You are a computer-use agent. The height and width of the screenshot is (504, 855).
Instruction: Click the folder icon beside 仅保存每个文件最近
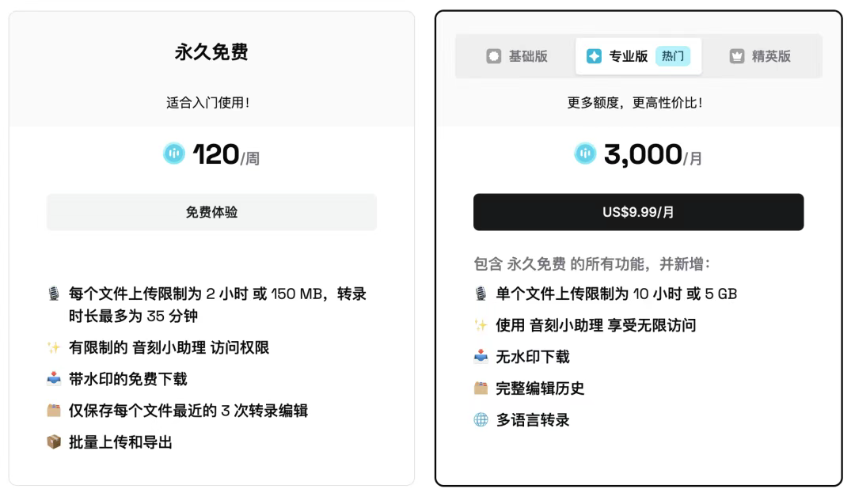[53, 411]
